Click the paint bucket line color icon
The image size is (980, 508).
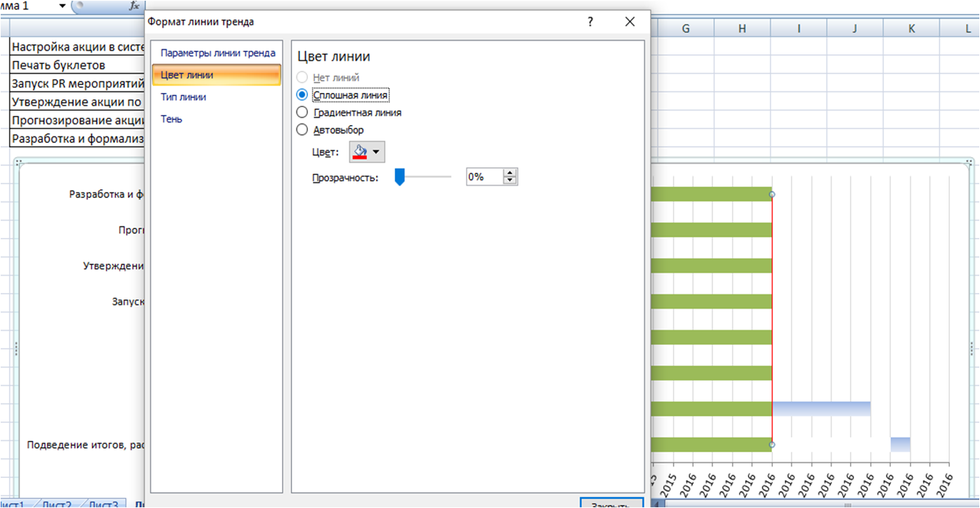tap(360, 151)
